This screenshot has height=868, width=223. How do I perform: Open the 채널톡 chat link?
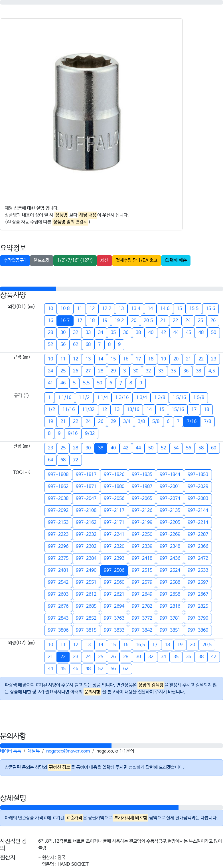click(34, 751)
